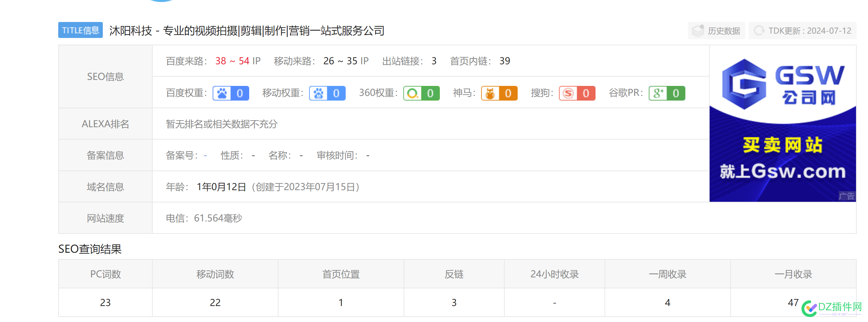Click the TITLE信息 blue label

[x=81, y=30]
